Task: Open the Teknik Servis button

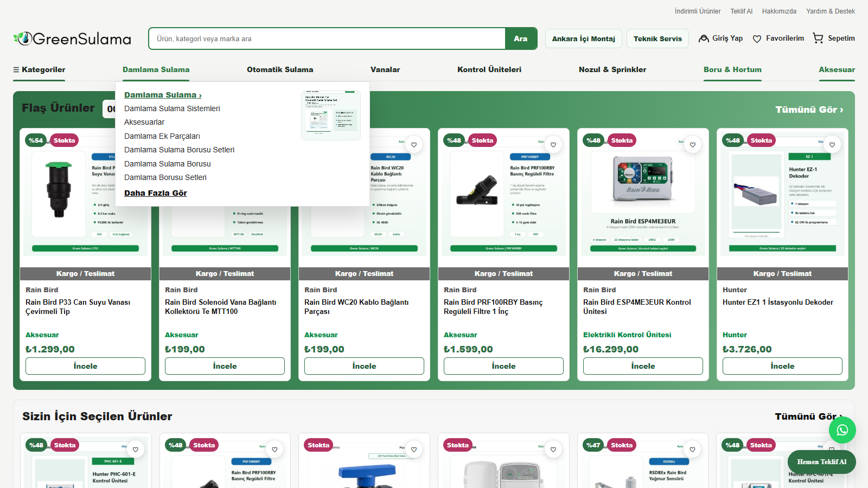Action: point(658,38)
